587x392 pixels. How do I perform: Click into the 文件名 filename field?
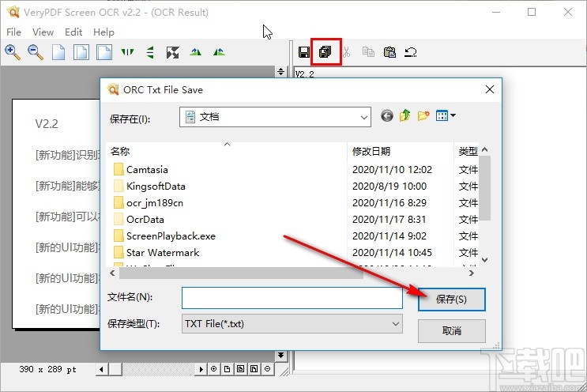click(x=292, y=298)
